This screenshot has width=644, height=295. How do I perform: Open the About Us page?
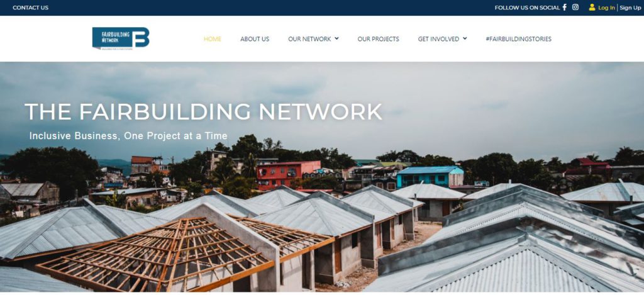coord(255,39)
